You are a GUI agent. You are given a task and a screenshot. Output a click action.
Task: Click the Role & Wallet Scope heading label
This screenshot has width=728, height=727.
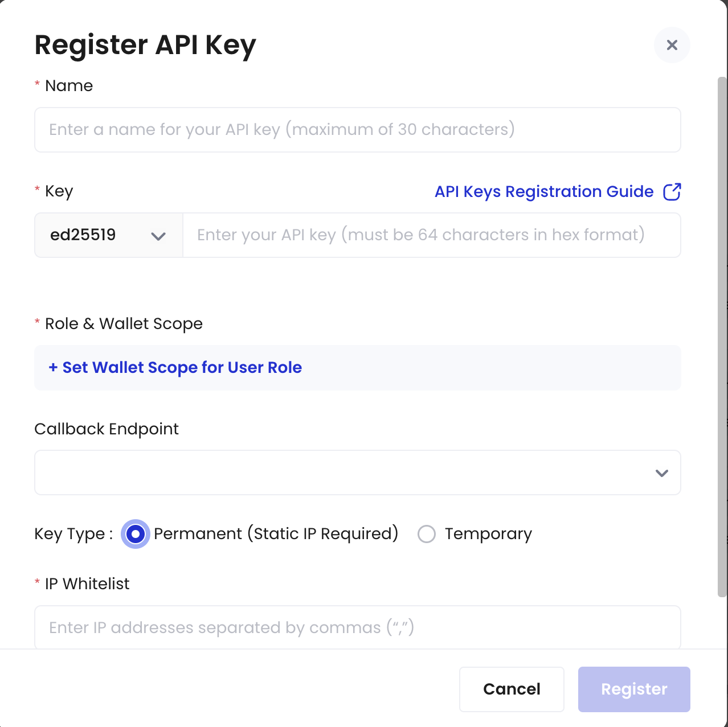(x=124, y=324)
